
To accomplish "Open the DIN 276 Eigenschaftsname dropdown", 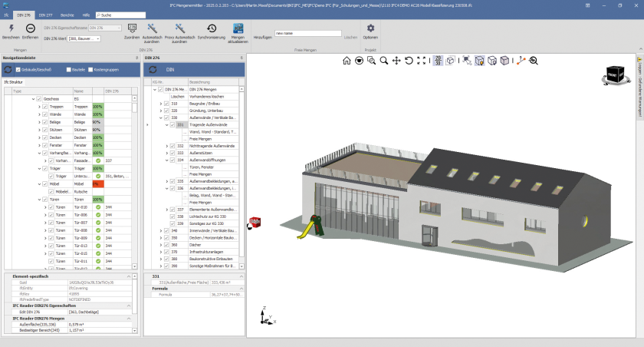I will tap(119, 28).
